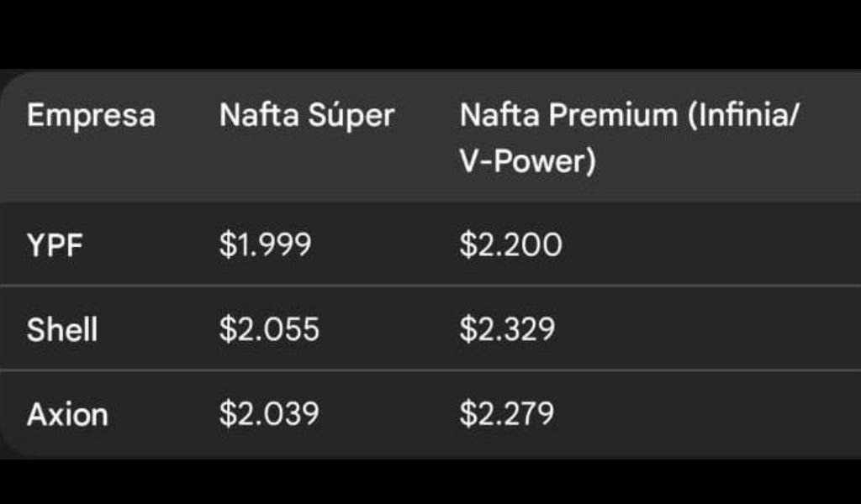Select Shell's Súper price $2.055
861x504 pixels.
(x=269, y=328)
